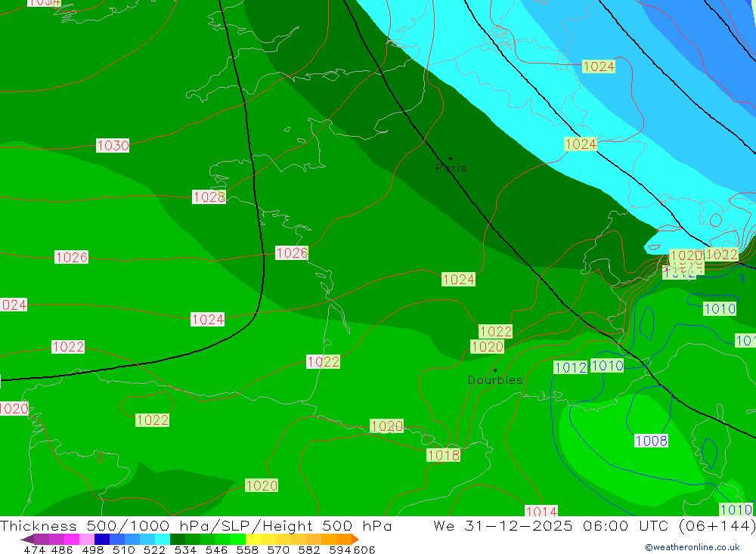Pick the brightest lime green legend swatch
Screen dimensions: 756x554
click(238, 539)
